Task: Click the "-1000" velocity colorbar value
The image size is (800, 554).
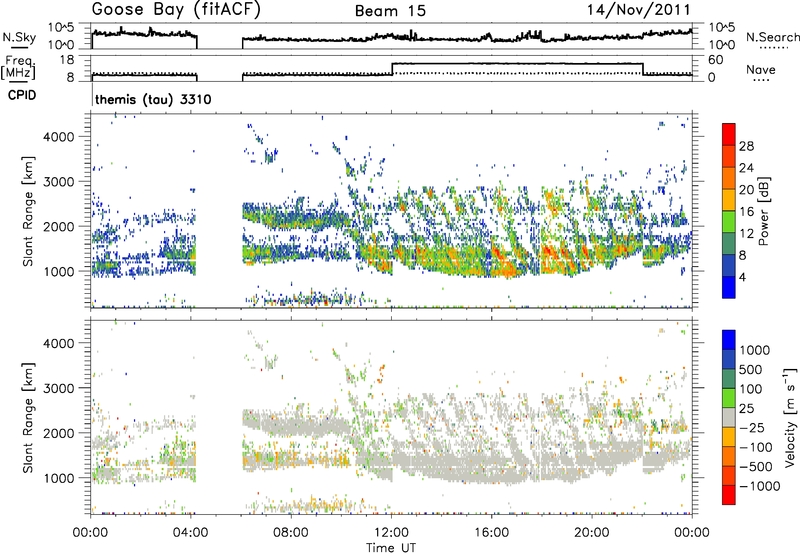Action: 760,486
